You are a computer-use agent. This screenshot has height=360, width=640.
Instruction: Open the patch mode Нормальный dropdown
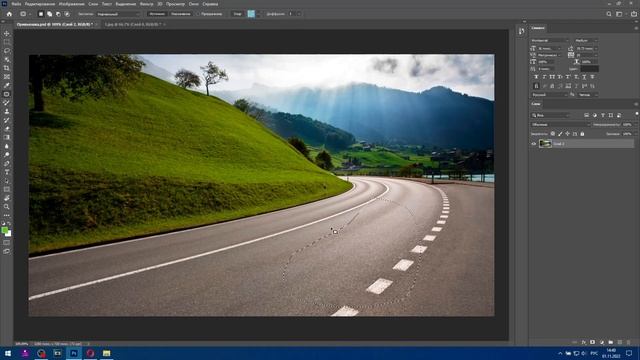coord(118,14)
